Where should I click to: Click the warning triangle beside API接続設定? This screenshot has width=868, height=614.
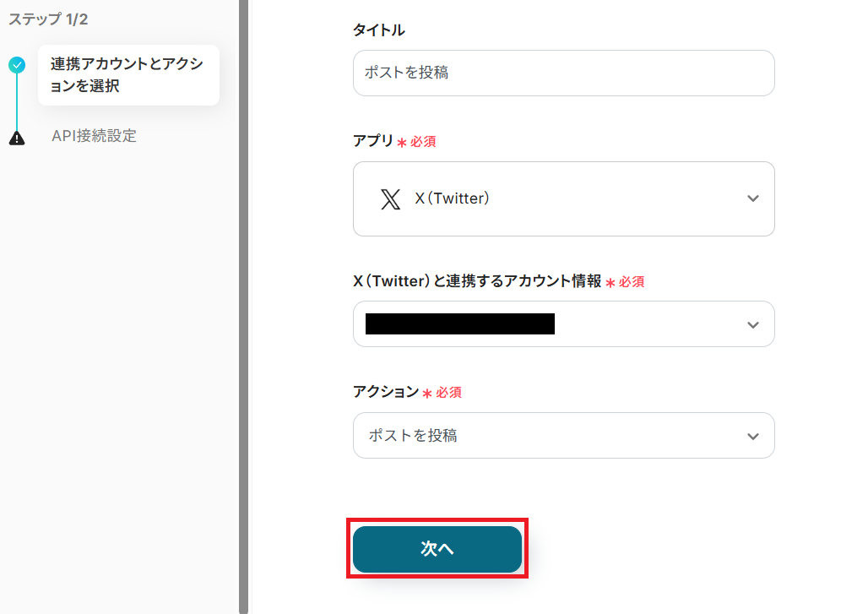click(x=17, y=137)
